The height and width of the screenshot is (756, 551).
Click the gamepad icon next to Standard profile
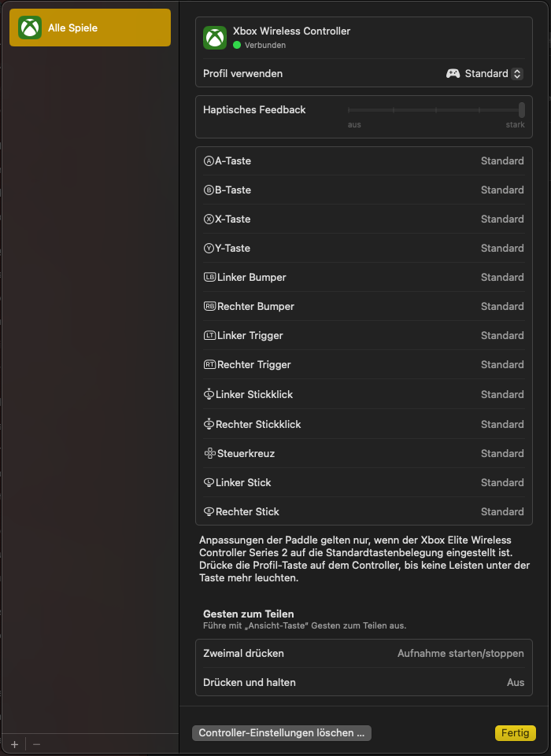coord(453,73)
